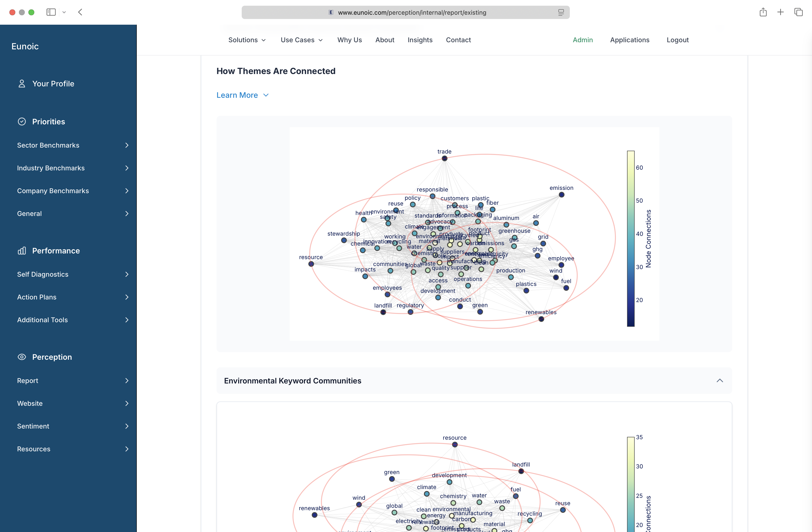The width and height of the screenshot is (812, 532).
Task: Click the 'landfill' node in the top graph
Action: (383, 312)
